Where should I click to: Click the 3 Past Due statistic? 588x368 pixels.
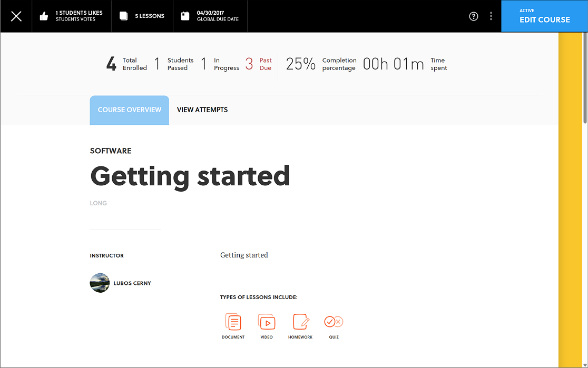258,64
